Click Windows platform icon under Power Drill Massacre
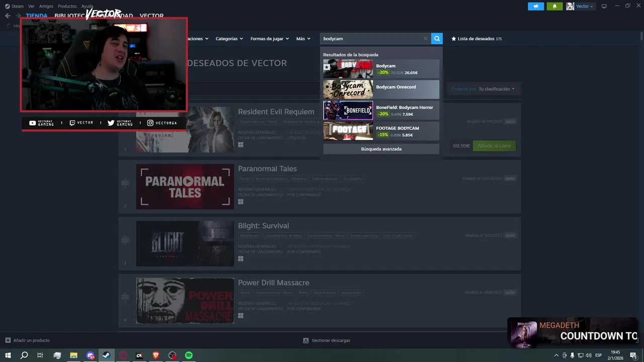This screenshot has height=362, width=644. click(x=240, y=316)
